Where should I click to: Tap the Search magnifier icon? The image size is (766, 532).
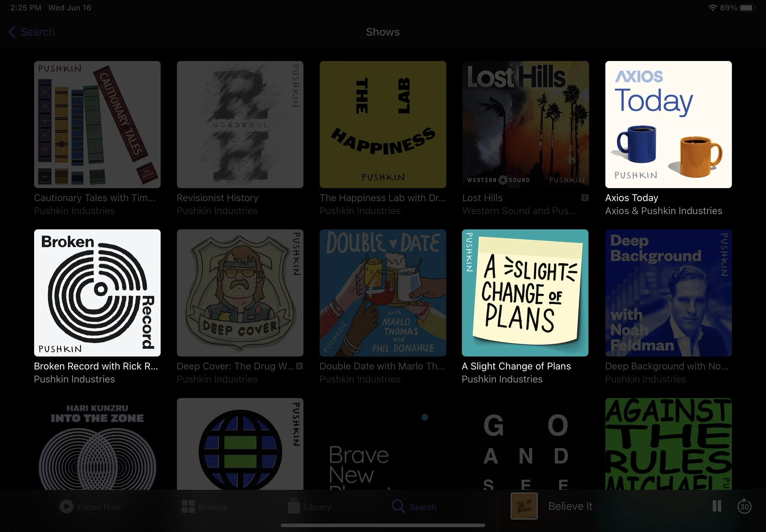pos(398,506)
